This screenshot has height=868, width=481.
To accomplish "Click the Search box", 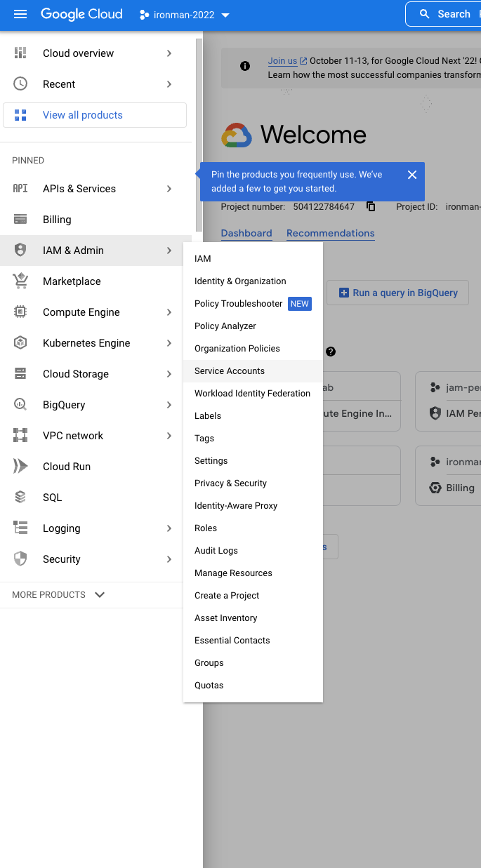I will click(x=444, y=14).
